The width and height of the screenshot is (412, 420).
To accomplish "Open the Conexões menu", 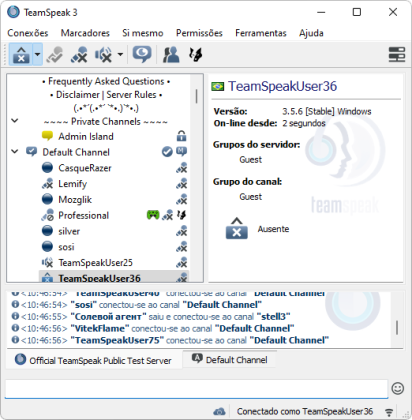I will coord(28,33).
